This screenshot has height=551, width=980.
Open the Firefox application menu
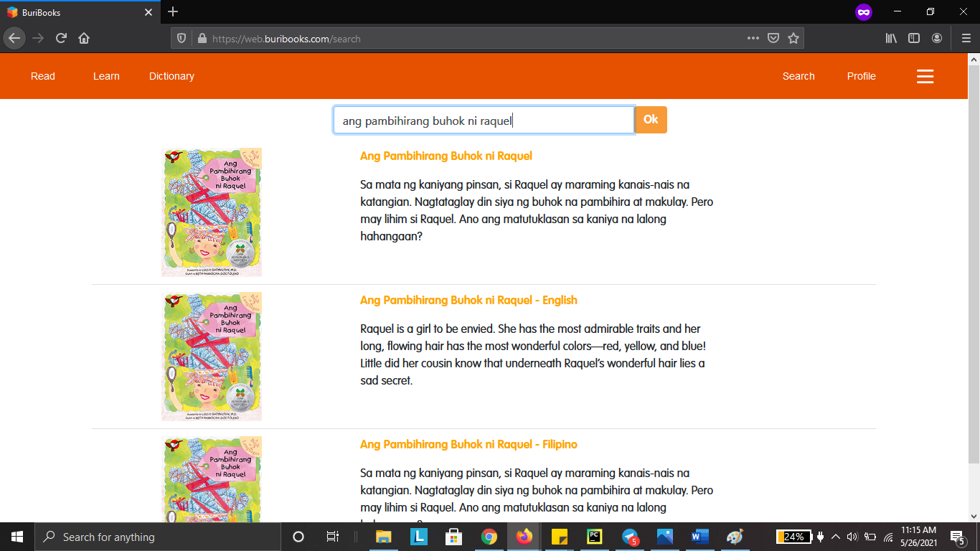coord(966,39)
